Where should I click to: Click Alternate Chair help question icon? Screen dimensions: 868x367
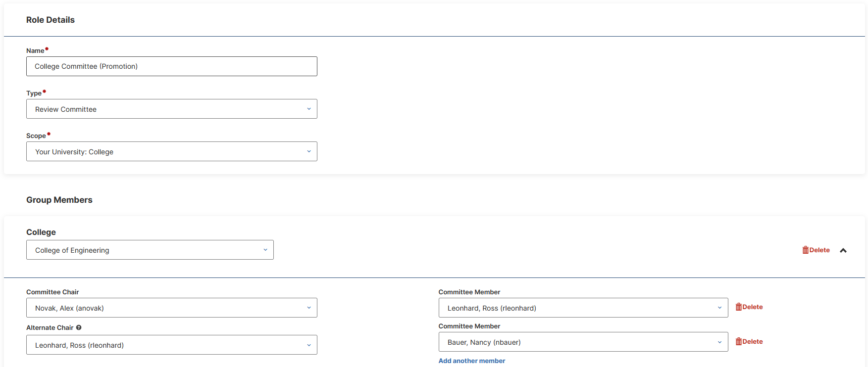coord(79,327)
